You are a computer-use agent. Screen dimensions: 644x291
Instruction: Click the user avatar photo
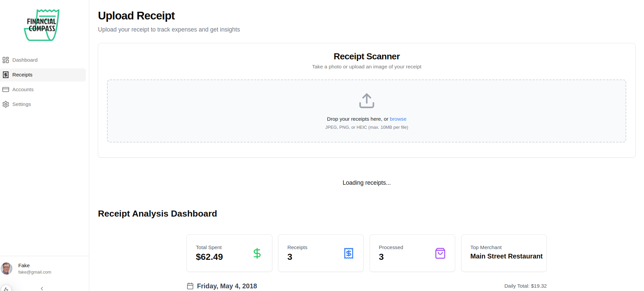[7, 269]
